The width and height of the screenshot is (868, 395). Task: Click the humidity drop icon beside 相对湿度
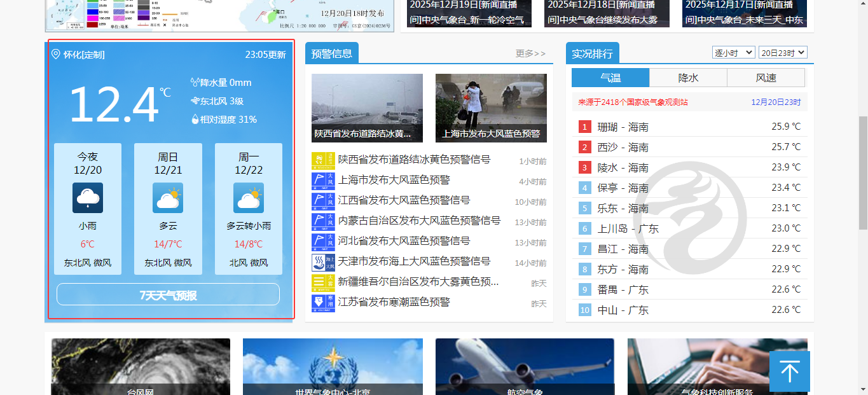tap(195, 119)
